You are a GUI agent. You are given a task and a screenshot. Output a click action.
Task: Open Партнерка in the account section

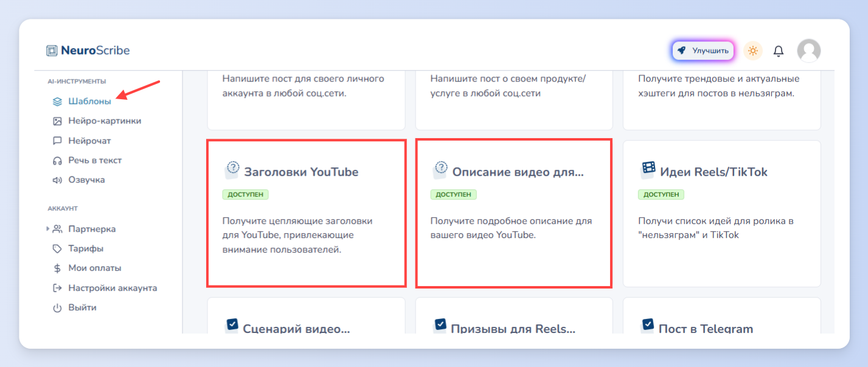(92, 229)
